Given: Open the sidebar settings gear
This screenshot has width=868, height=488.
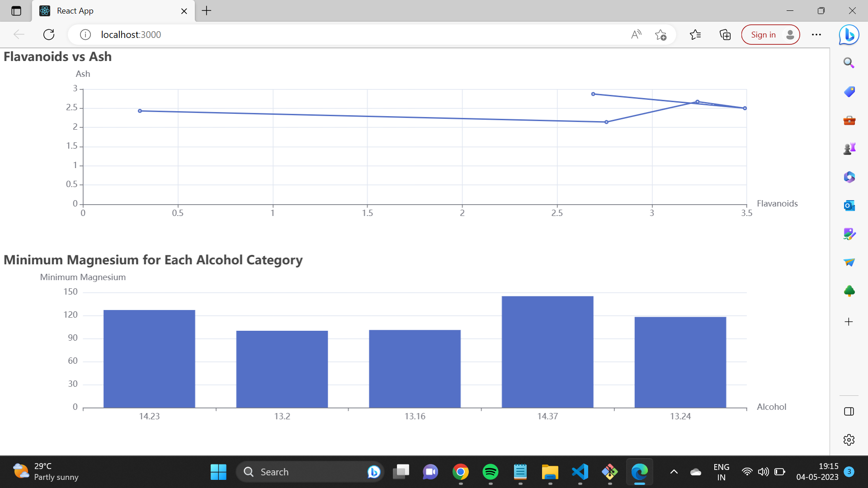Looking at the screenshot, I should 849,440.
